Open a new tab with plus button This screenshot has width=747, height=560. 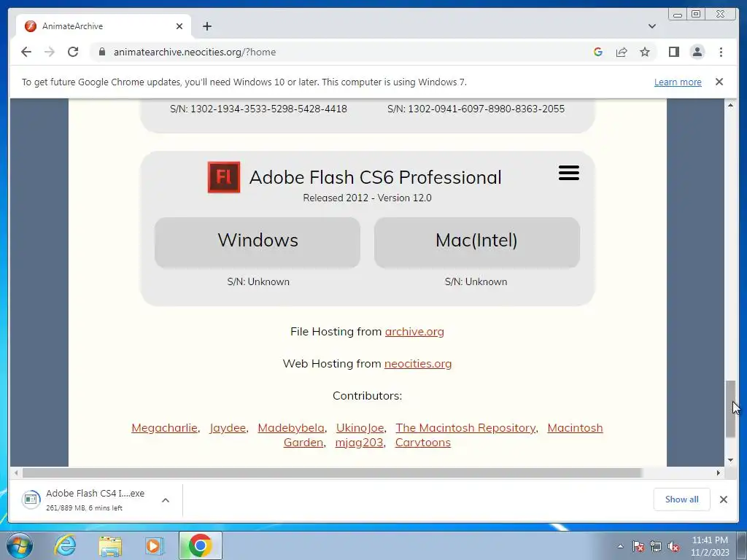[x=206, y=26]
